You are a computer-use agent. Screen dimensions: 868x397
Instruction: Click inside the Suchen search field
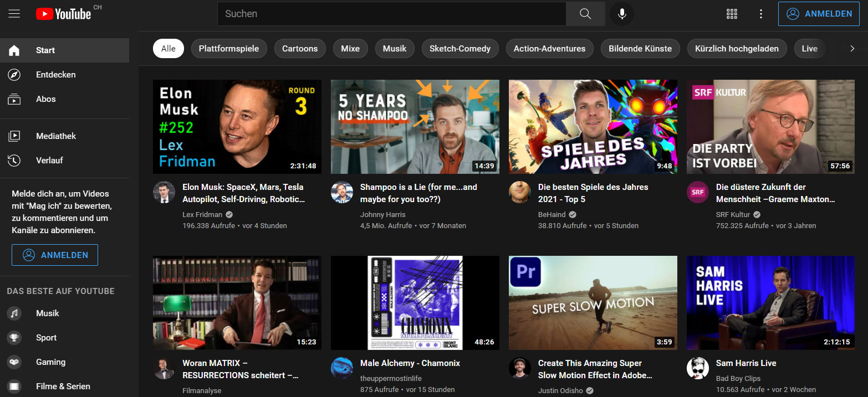pyautogui.click(x=388, y=13)
